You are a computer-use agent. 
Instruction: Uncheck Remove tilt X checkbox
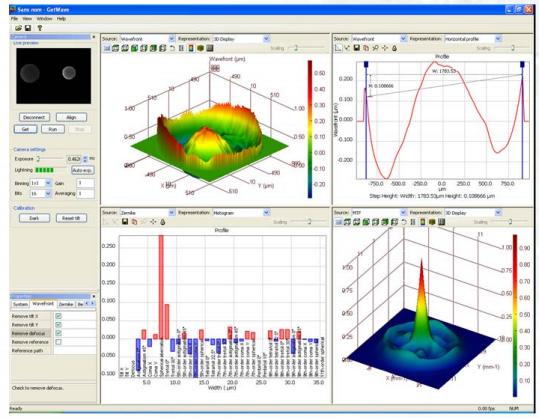(x=58, y=316)
